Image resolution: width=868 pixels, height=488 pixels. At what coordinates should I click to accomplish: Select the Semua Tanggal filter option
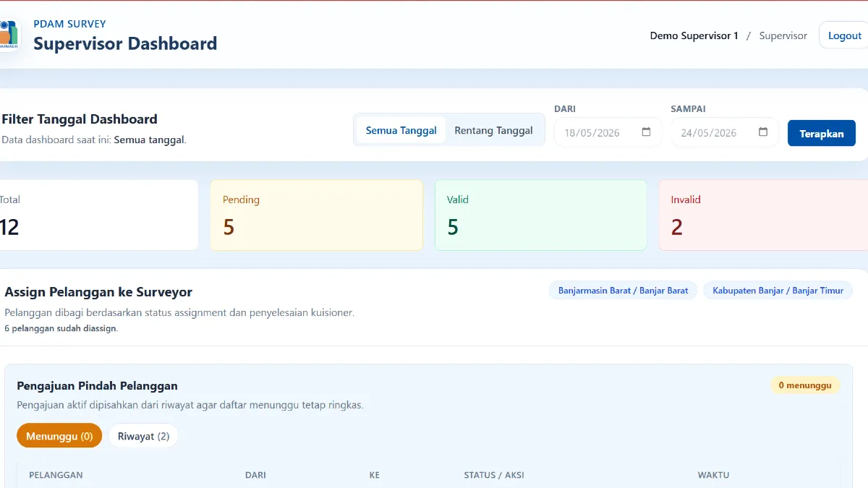(x=401, y=130)
